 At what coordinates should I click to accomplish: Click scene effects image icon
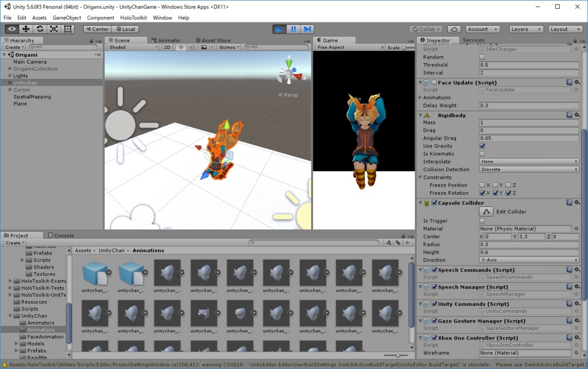pyautogui.click(x=204, y=47)
